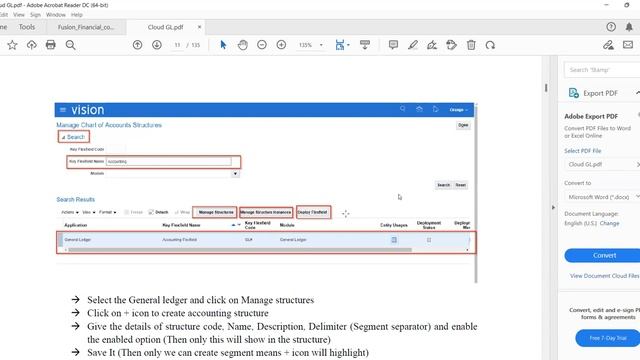640x360 pixels.
Task: Select the highlight pen tool
Action: 413,45
